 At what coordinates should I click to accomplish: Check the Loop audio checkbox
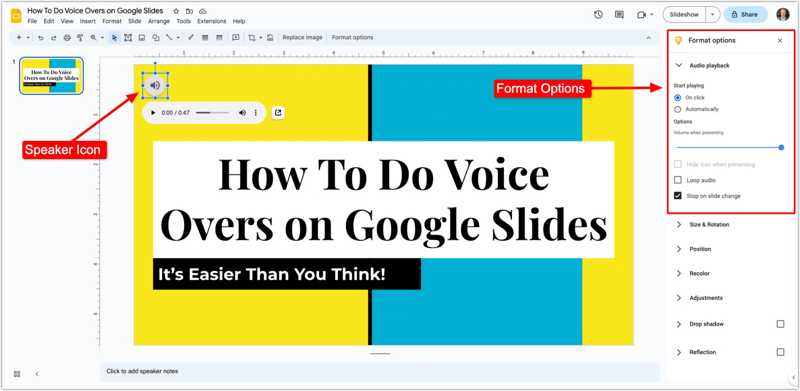click(x=678, y=180)
